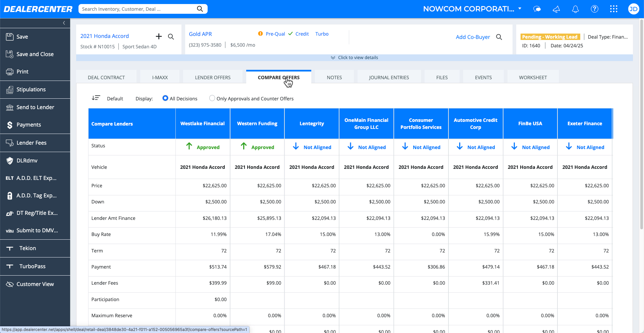Open the WORKSHEET tab
Viewport: 644px width, 333px height.
[x=533, y=78]
